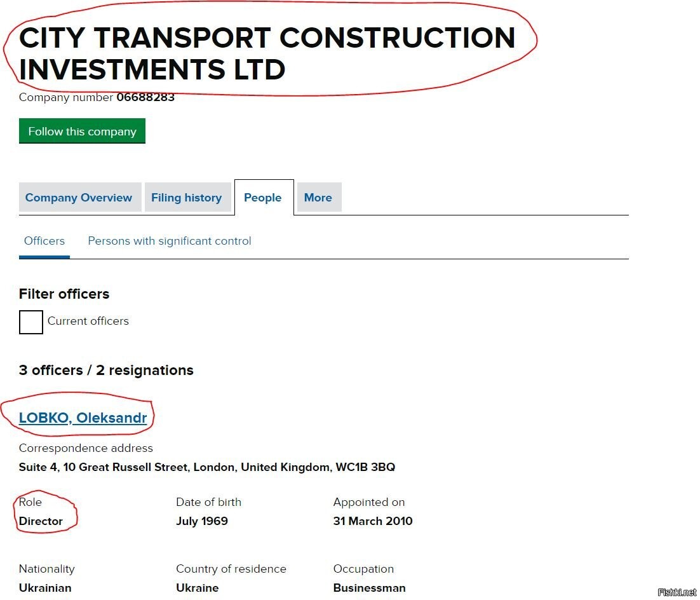Click the Fishki.net watermark

click(676, 592)
